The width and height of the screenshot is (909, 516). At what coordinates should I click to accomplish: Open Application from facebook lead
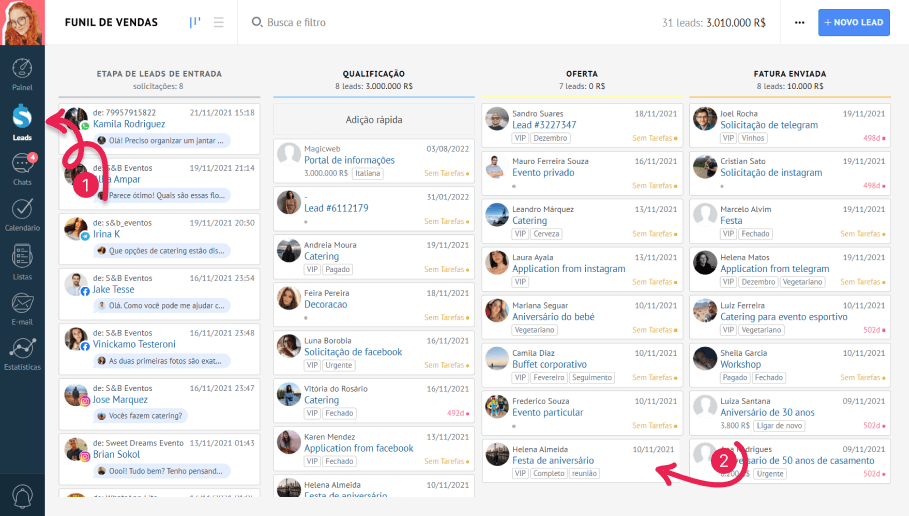359,448
